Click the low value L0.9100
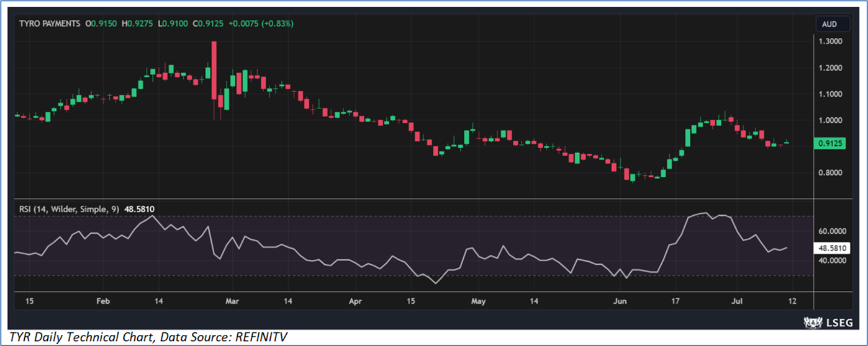The height and width of the screenshot is (346, 868). [173, 23]
